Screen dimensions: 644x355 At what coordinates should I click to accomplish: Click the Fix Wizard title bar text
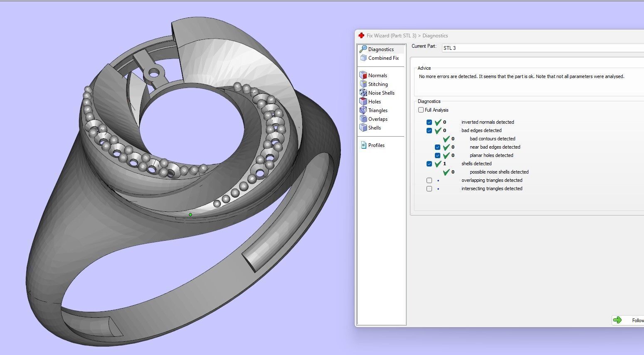tap(407, 36)
